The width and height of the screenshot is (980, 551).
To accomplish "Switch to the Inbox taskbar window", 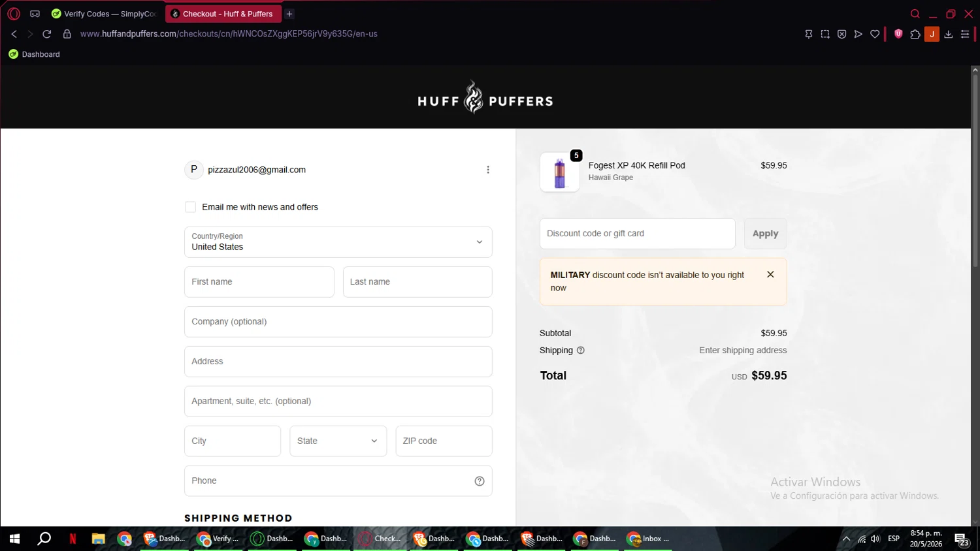I will coord(649,539).
